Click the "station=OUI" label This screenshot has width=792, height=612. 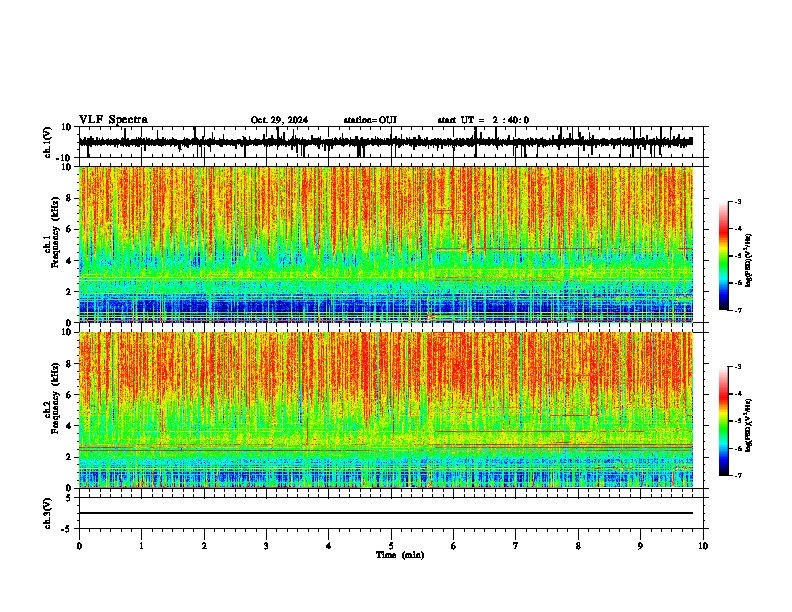tap(370, 120)
